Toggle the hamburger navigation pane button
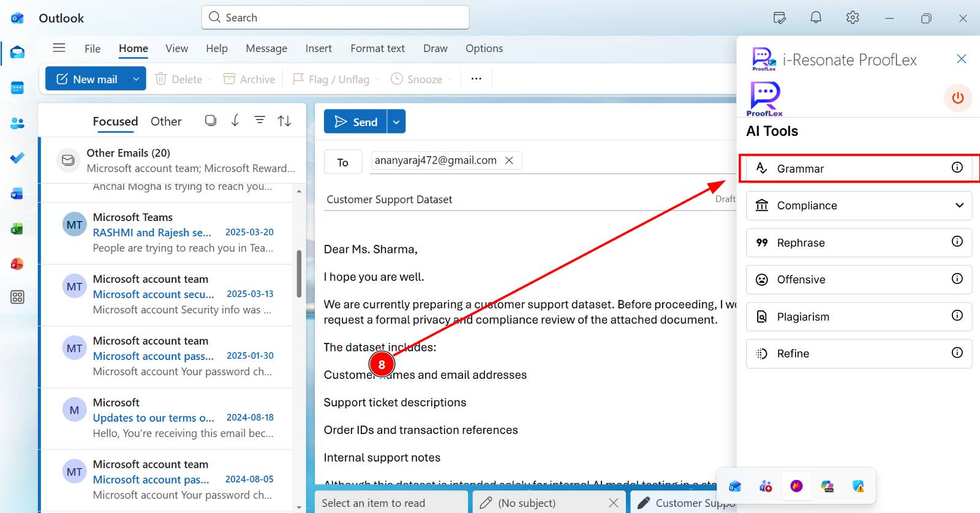980x513 pixels. tap(59, 48)
